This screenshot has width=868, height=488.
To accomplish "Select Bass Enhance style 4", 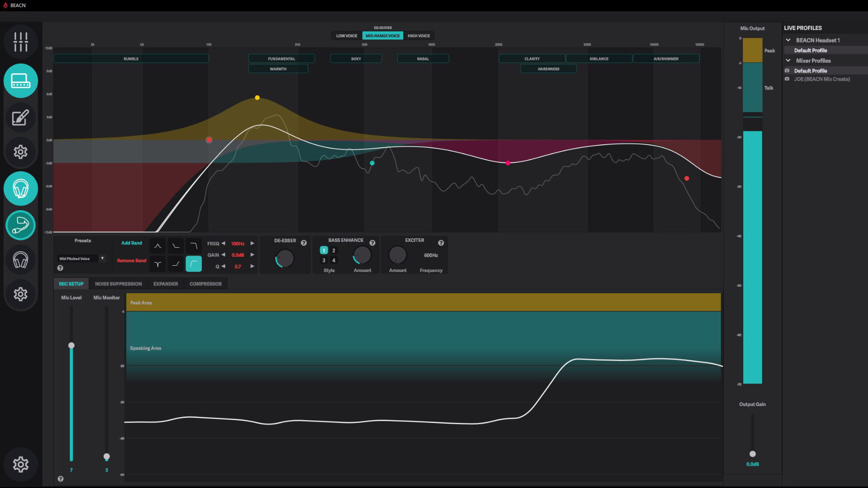I will click(334, 260).
